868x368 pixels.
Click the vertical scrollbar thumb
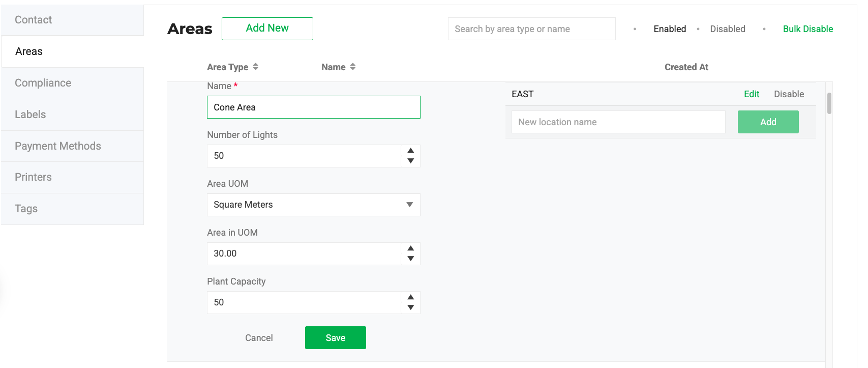coord(829,103)
